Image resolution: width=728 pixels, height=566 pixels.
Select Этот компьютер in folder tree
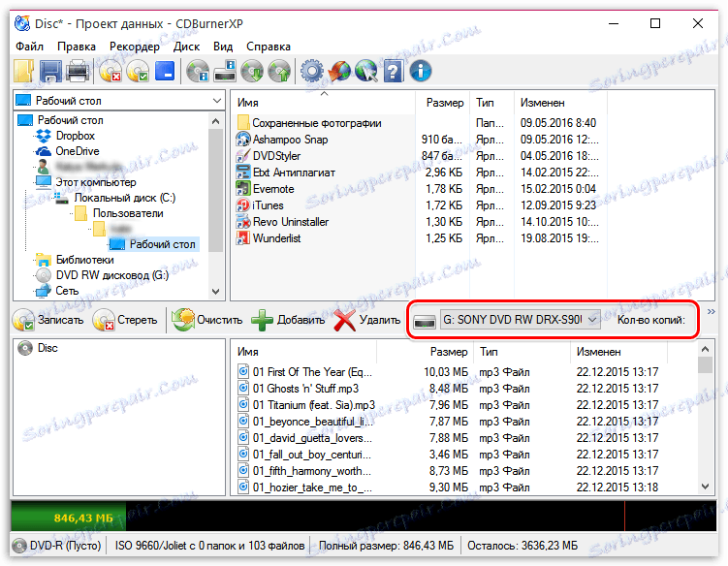(96, 182)
